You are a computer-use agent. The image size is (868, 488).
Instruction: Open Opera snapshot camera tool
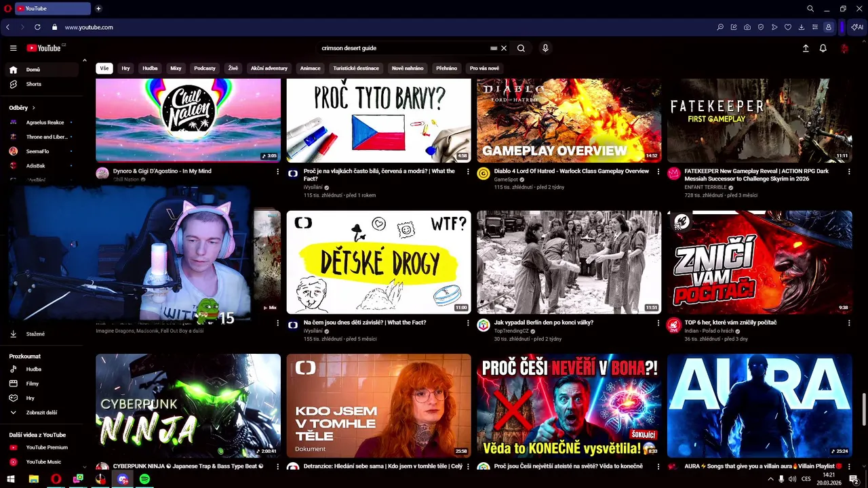pyautogui.click(x=747, y=27)
